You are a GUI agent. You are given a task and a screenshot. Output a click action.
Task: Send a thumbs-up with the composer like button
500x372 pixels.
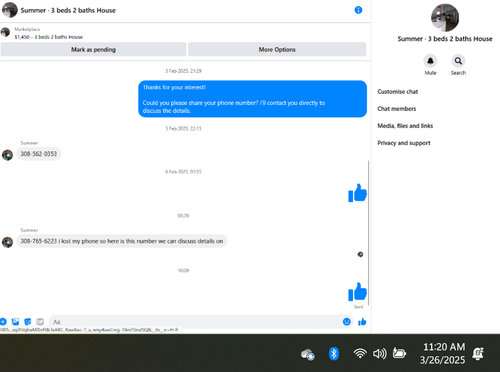click(362, 322)
